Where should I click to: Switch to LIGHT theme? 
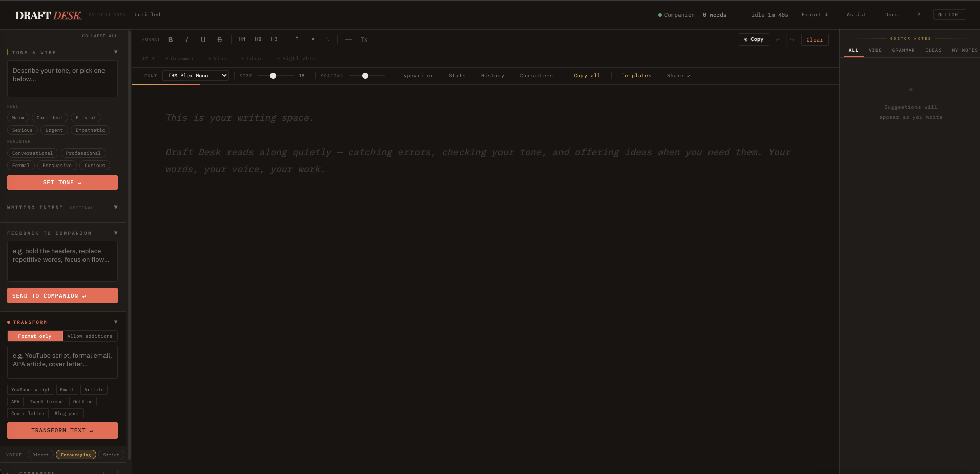click(950, 15)
